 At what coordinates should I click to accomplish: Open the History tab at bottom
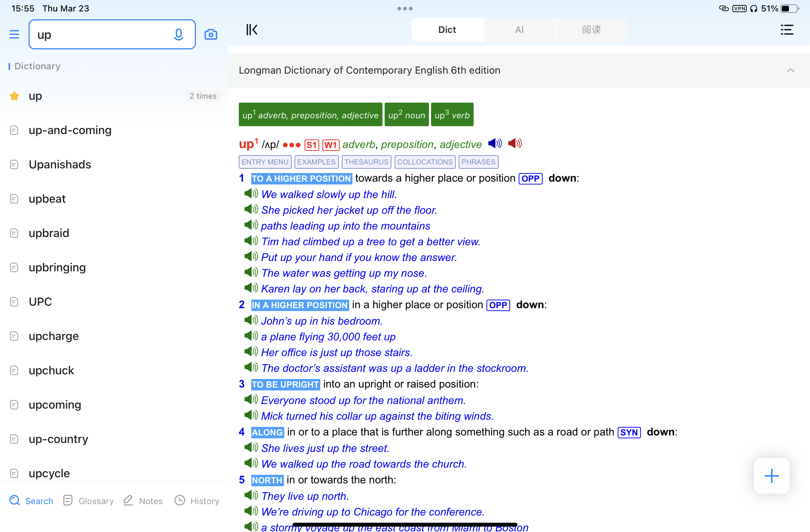pyautogui.click(x=197, y=501)
